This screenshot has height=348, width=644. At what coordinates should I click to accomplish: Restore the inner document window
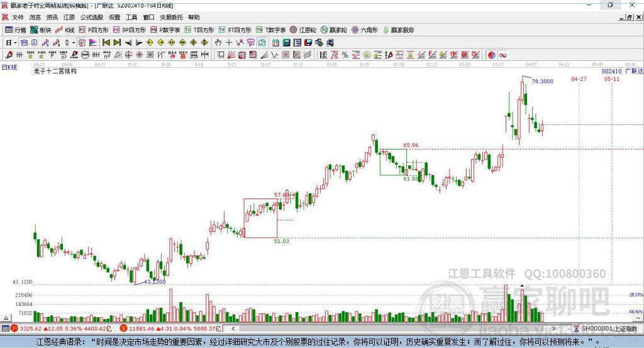pos(630,17)
